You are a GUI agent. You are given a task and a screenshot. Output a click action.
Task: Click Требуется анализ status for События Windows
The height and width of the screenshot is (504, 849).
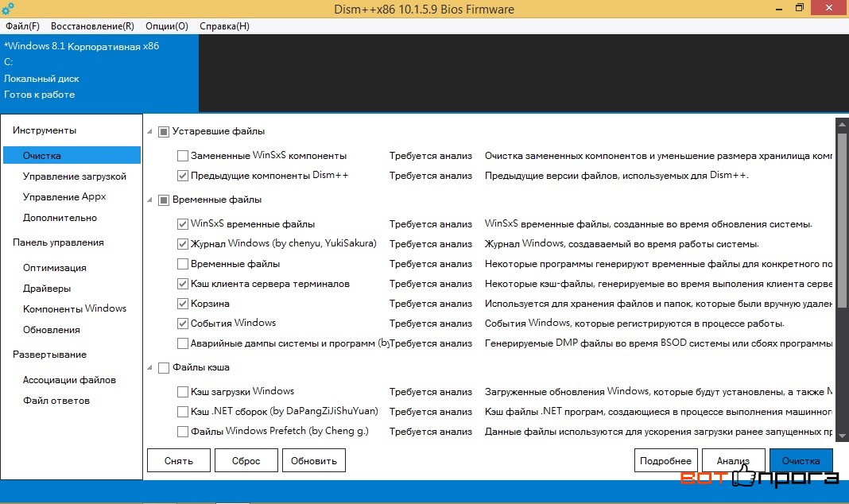(430, 324)
